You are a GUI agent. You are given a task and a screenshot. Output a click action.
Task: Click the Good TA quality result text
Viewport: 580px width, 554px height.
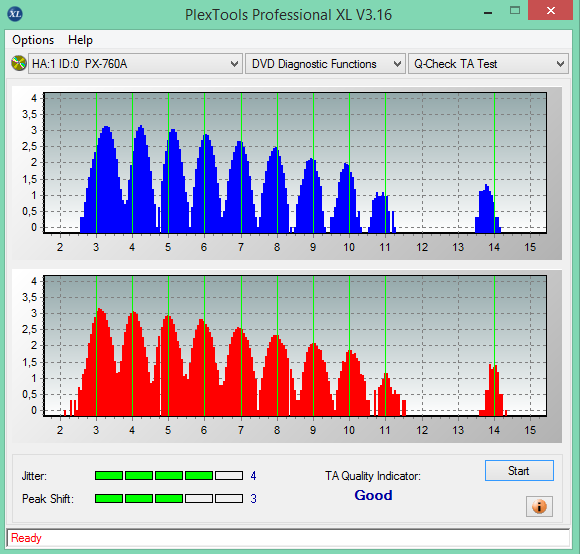pyautogui.click(x=373, y=495)
